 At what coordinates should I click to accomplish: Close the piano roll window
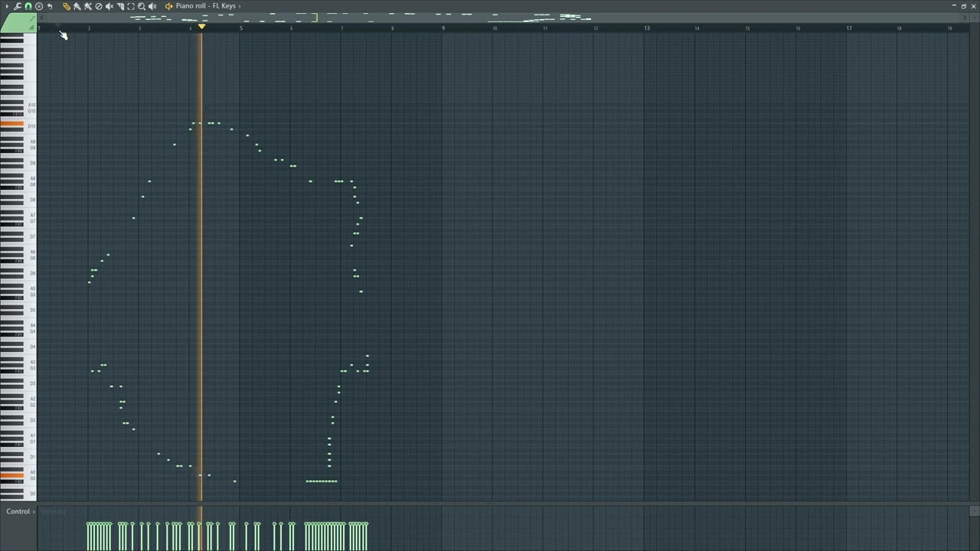973,6
